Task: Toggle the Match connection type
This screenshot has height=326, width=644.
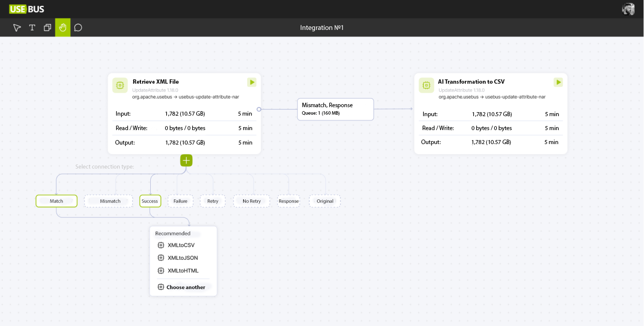Action: point(56,201)
